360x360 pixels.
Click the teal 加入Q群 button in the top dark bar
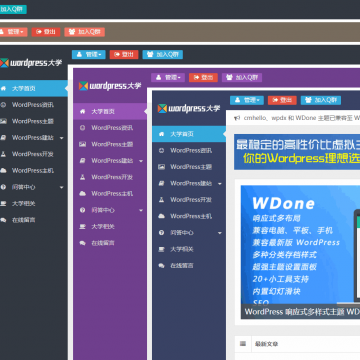coord(13,9)
